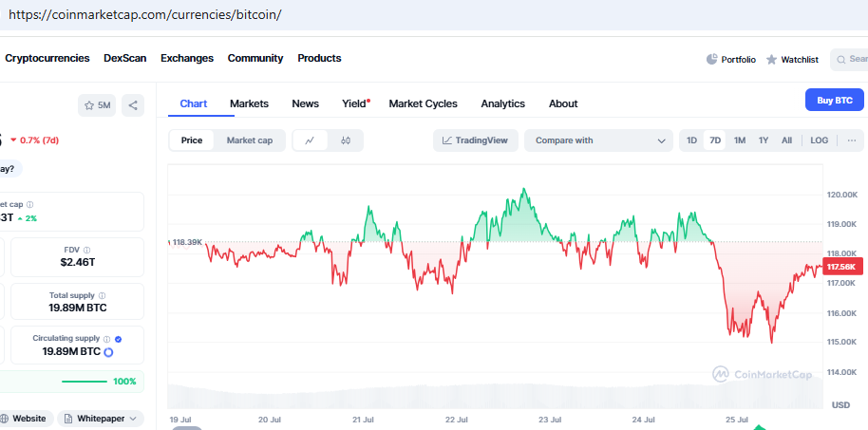The height and width of the screenshot is (430, 868).
Task: Toggle LOG scale on chart
Action: click(x=820, y=140)
